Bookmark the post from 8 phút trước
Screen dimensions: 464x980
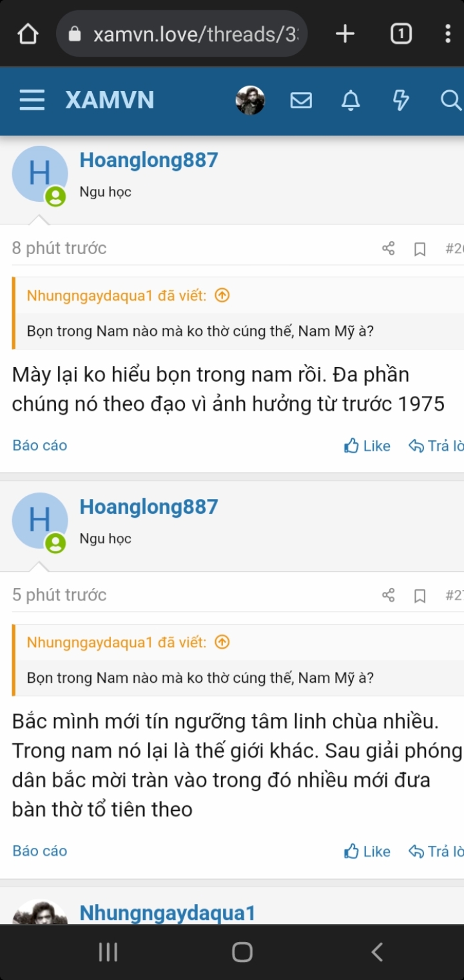[x=420, y=249]
